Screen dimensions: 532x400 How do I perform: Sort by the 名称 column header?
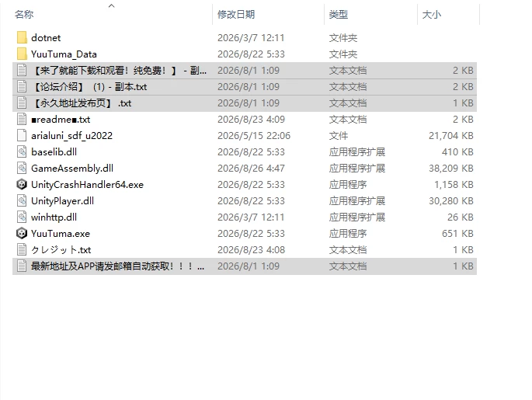(24, 15)
